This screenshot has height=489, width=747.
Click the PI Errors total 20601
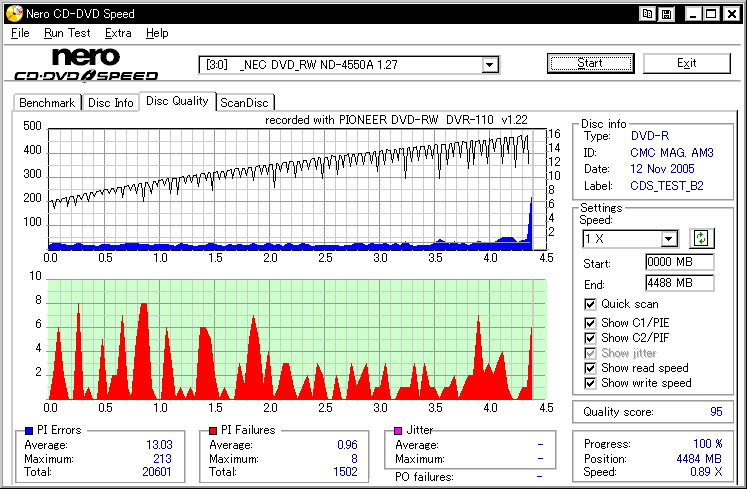pos(157,472)
